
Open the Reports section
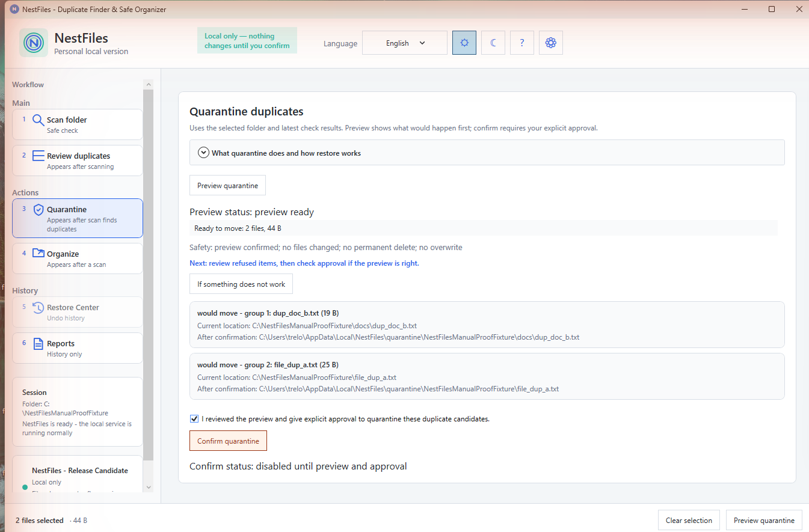tap(78, 348)
